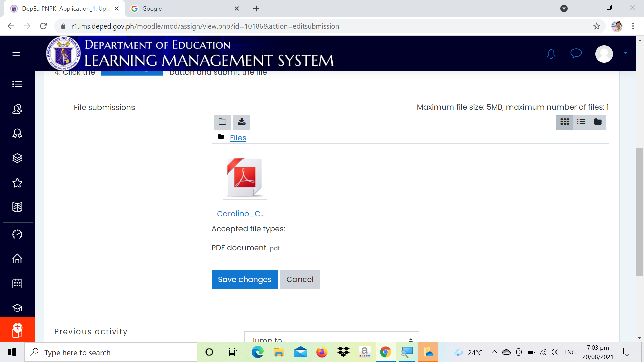Switch file display to list view

click(x=581, y=122)
